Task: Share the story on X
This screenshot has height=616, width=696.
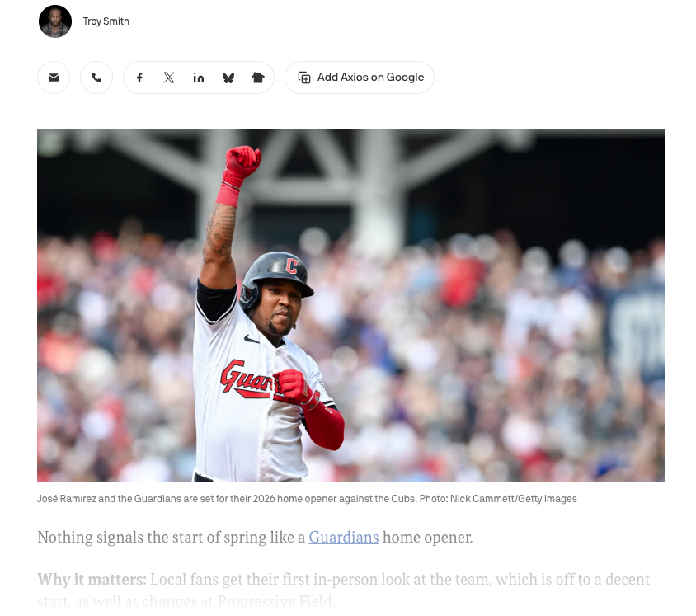Action: [x=169, y=78]
